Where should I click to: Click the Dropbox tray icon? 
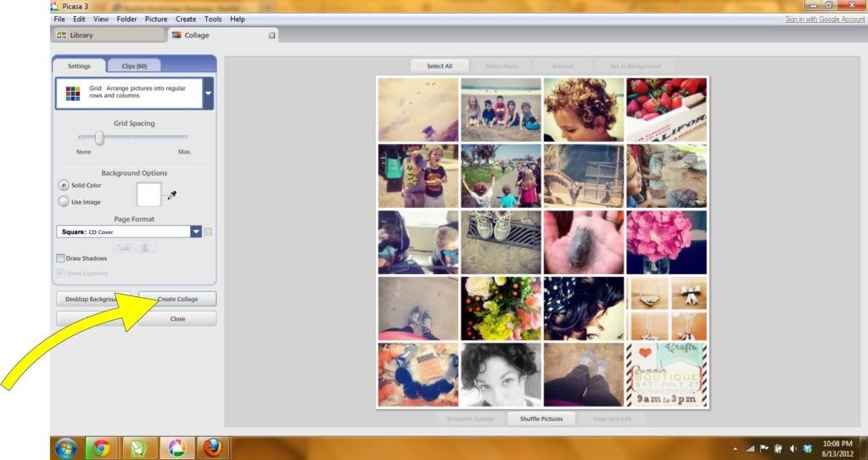(x=807, y=448)
